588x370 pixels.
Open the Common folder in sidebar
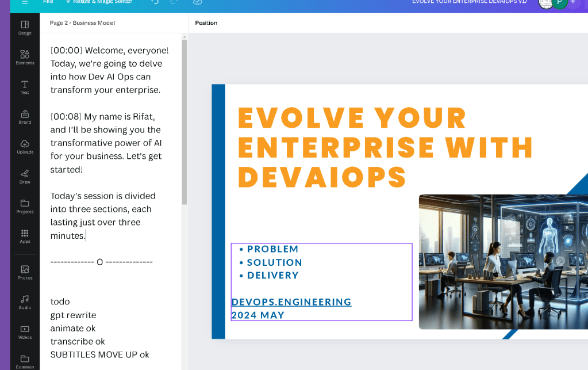(25, 362)
